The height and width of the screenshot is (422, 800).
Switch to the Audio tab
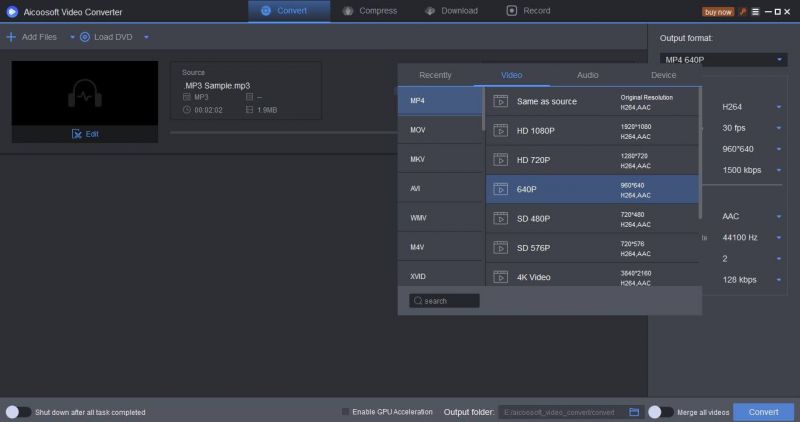tap(587, 75)
